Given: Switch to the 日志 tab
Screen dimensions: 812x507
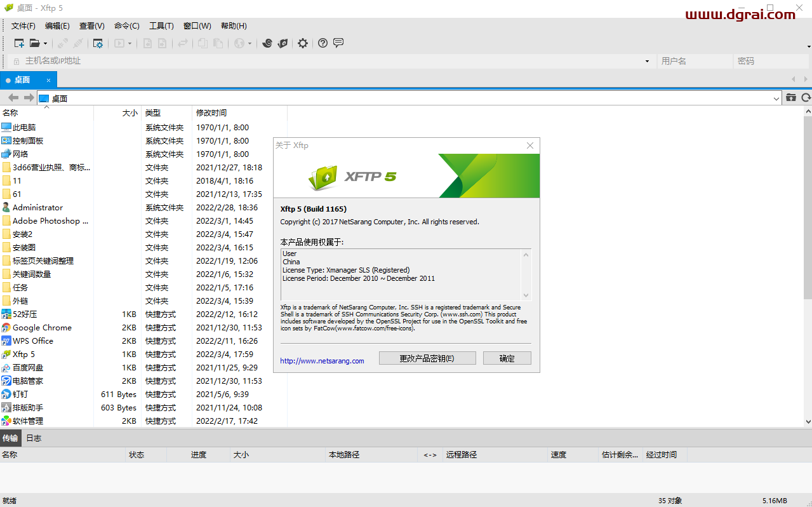Looking at the screenshot, I should tap(34, 438).
